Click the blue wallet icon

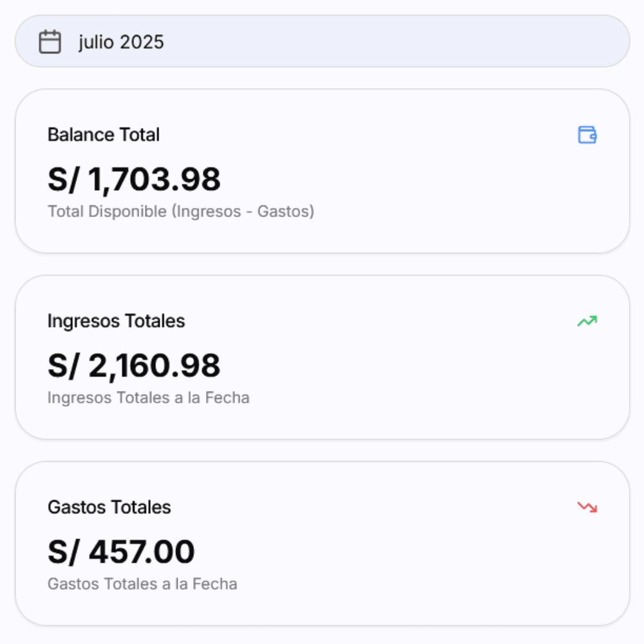click(x=587, y=135)
